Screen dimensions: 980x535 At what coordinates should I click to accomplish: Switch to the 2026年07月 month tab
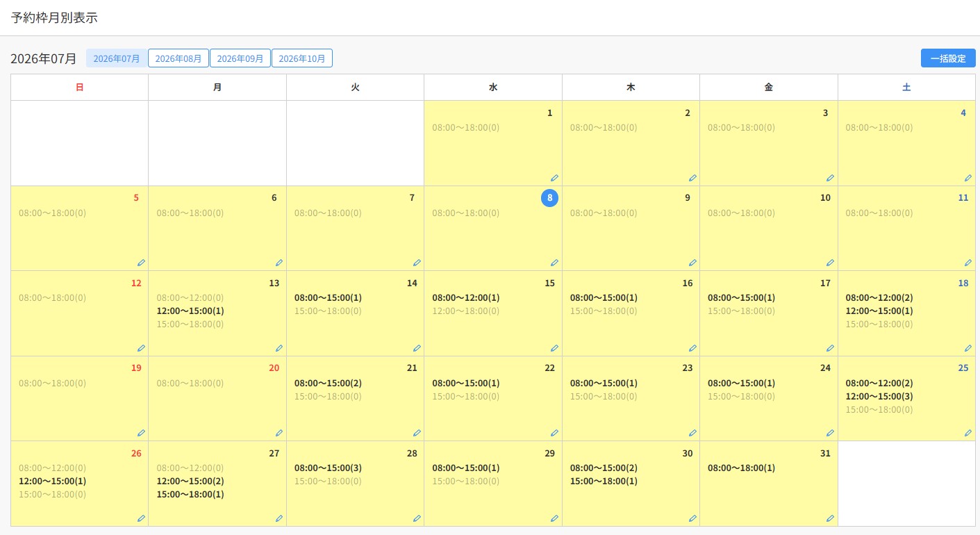[117, 58]
